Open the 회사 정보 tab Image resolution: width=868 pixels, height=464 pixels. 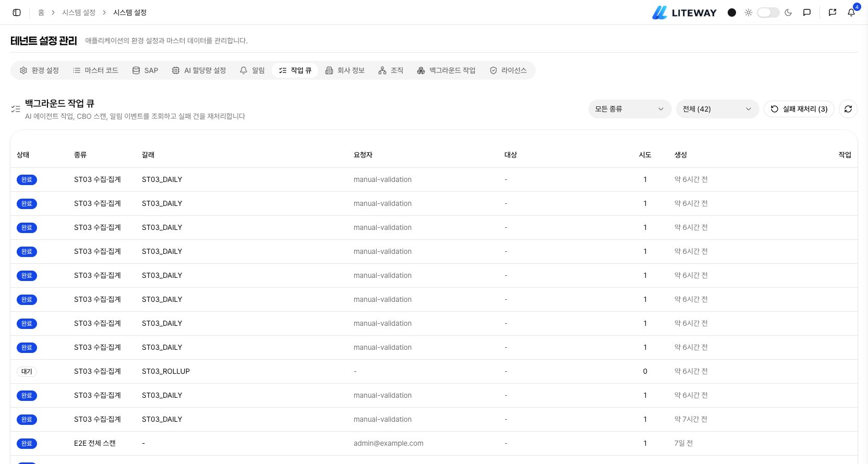tap(345, 70)
